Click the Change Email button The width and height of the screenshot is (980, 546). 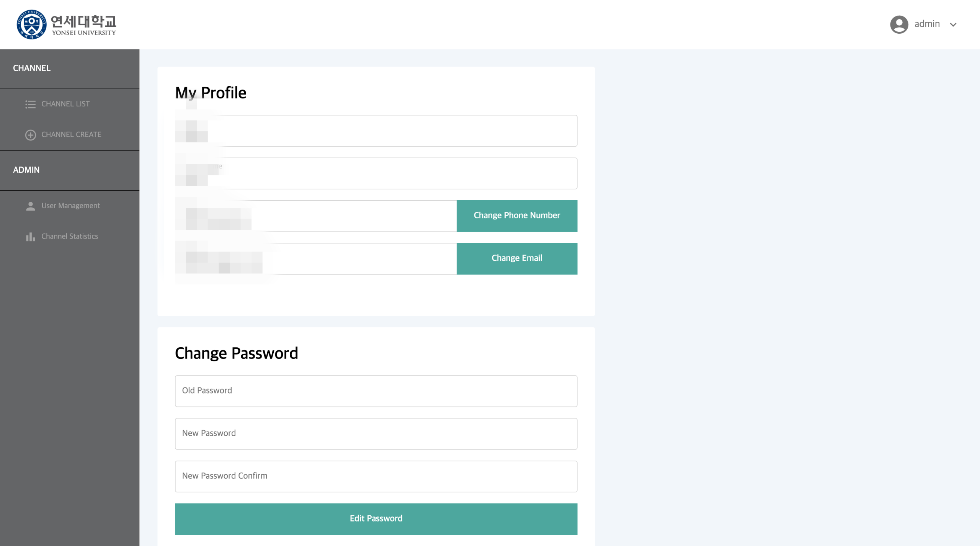517,258
